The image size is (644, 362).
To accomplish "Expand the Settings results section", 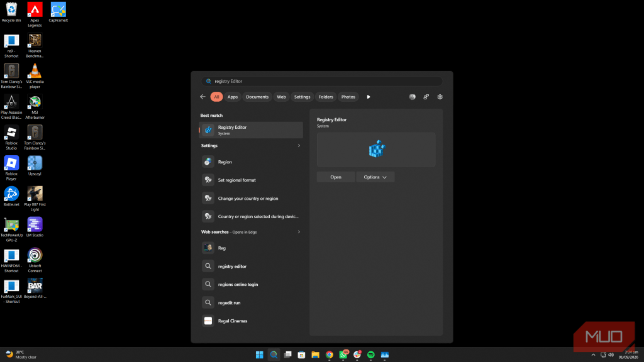I will tap(299, 146).
